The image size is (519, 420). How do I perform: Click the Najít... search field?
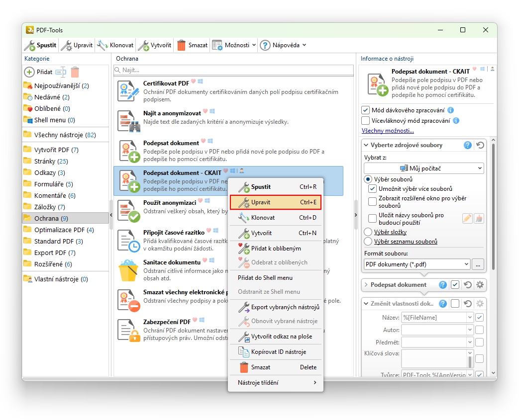point(233,70)
